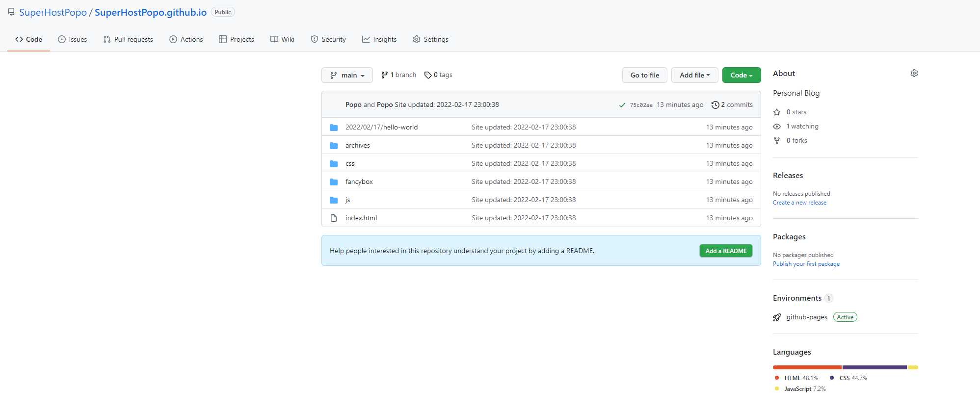Open the Issues tab

point(73,39)
